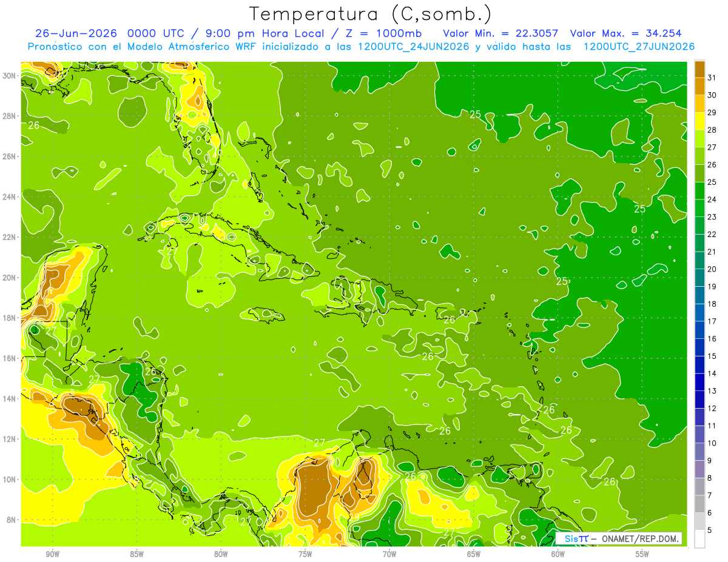Viewport: 728px width, 562px height.
Task: Click the "55W" longitude label
Action: click(642, 554)
